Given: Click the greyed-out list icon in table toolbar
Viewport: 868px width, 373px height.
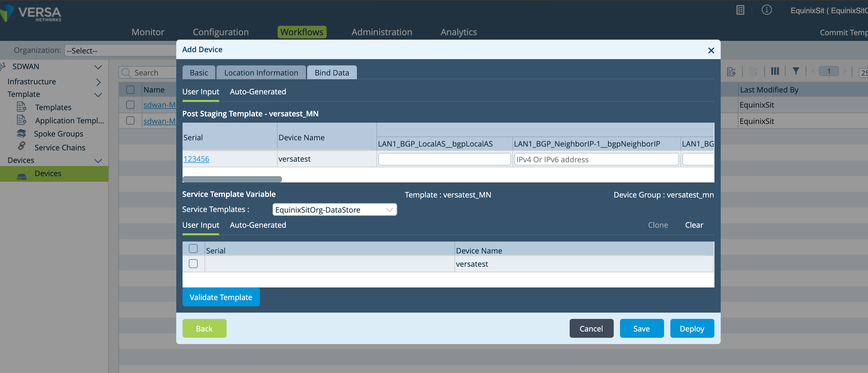Looking at the screenshot, I should [753, 71].
